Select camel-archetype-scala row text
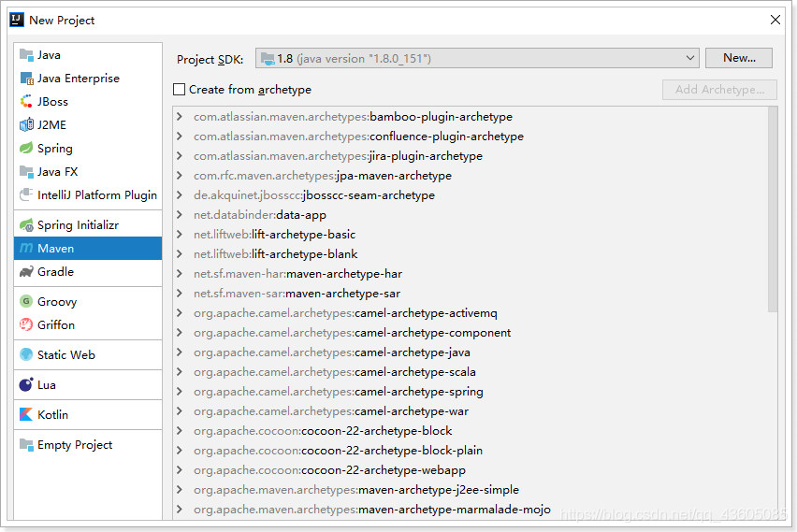 [x=335, y=372]
